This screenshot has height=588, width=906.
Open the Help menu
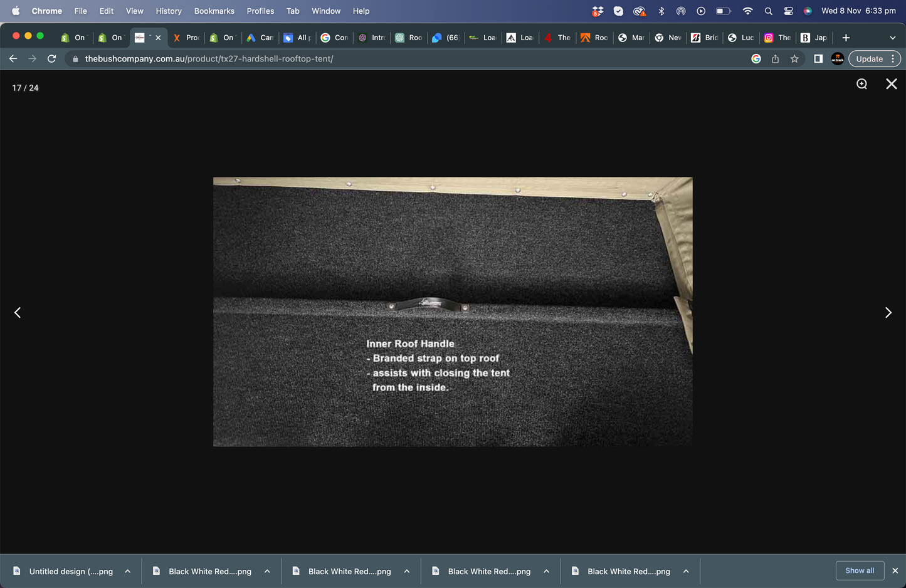(x=361, y=11)
